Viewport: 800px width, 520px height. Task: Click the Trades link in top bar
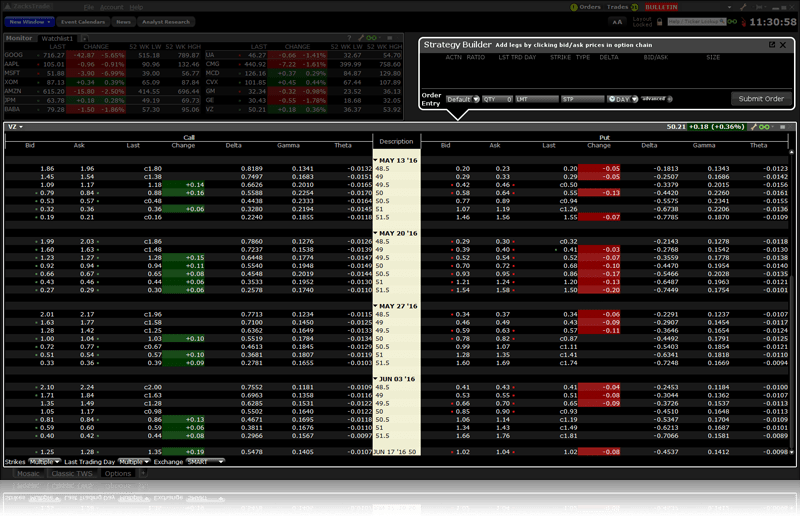[x=617, y=7]
